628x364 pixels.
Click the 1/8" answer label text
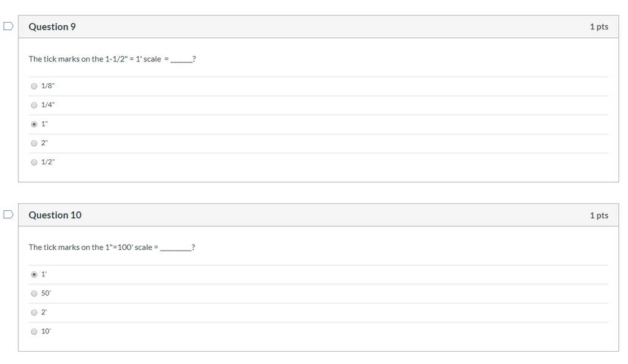pos(48,86)
